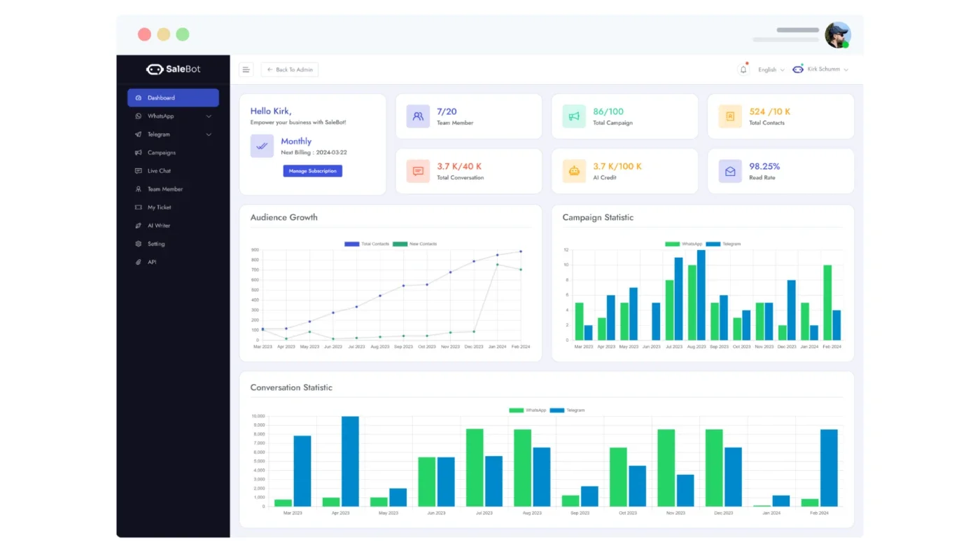Screen dimensions: 980x552
Task: Click the Aug 2023 Telegram bar in Campaign Statistic
Action: coord(701,295)
